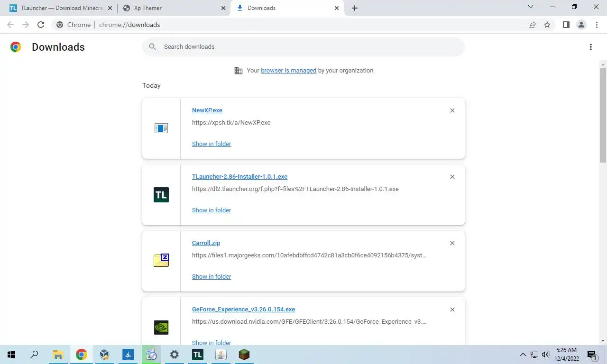Open TLauncher from the taskbar
This screenshot has width=607, height=364.
coord(198,355)
